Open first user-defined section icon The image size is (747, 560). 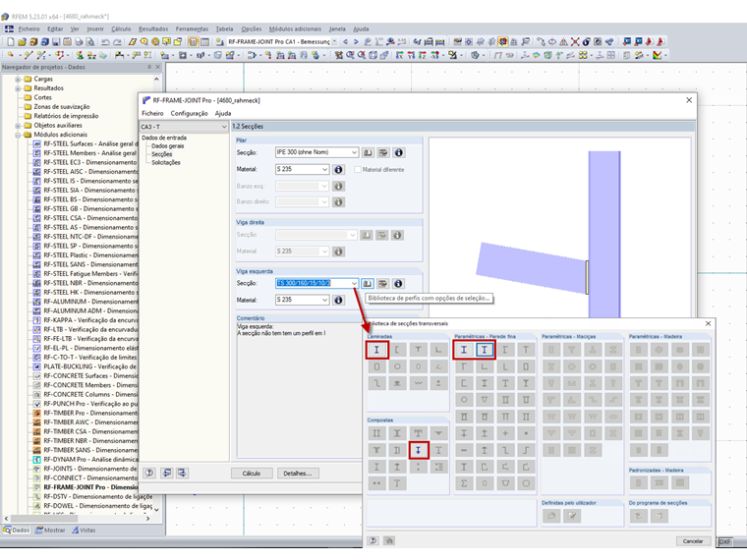(x=551, y=516)
